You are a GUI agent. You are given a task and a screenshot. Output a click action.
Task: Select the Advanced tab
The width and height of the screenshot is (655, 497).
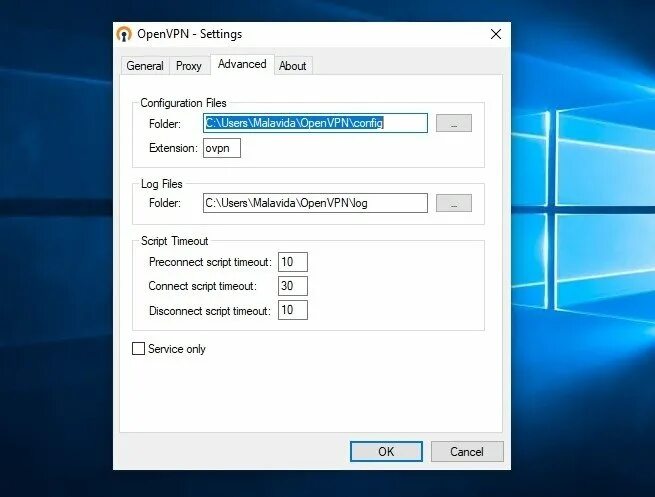(242, 64)
